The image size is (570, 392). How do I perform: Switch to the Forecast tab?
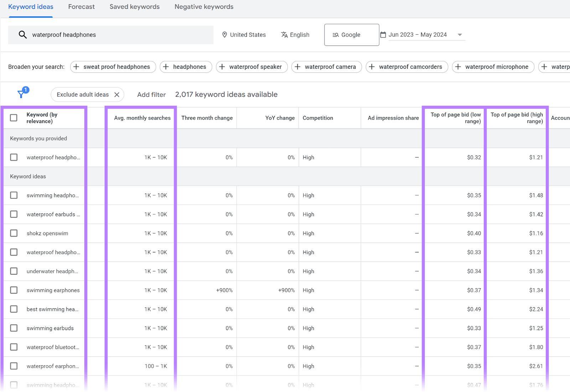click(82, 7)
